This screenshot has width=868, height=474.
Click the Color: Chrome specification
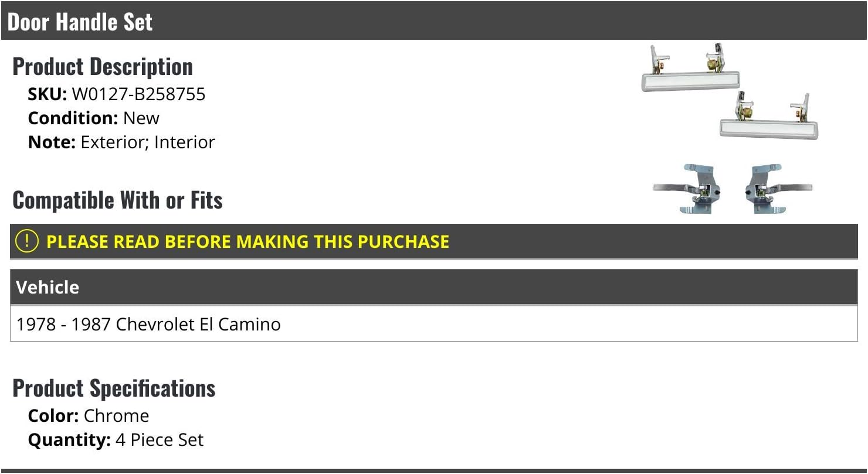(89, 416)
